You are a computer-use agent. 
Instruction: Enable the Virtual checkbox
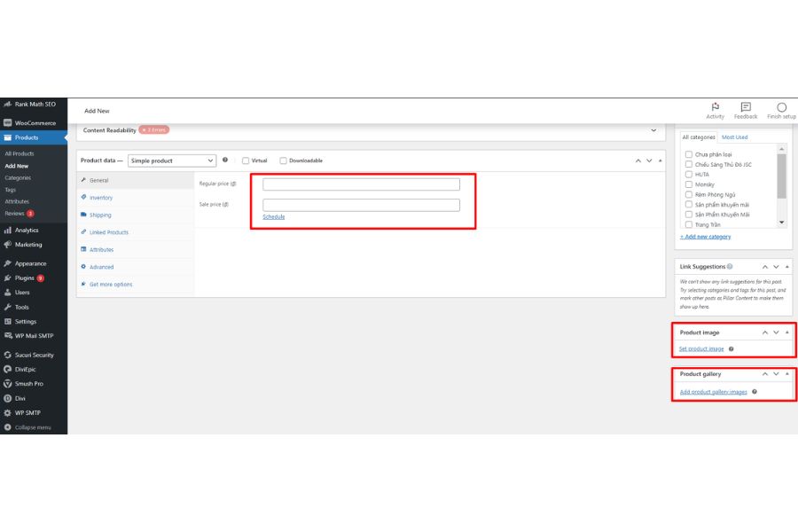246,160
